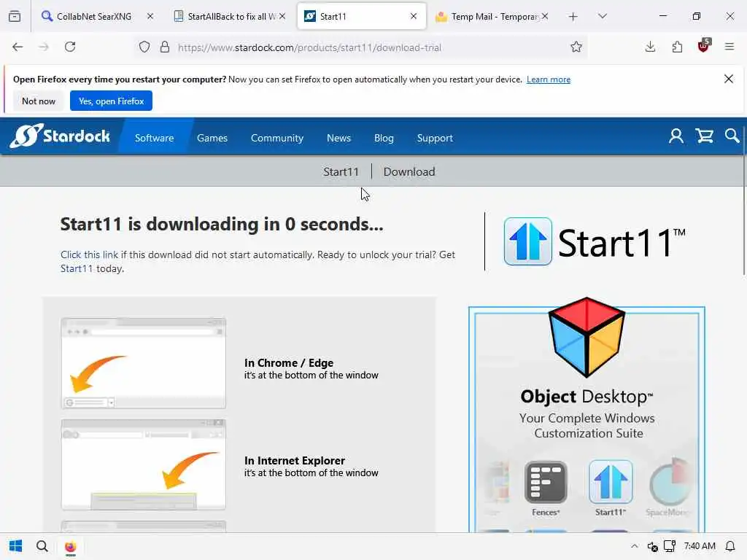Close the Start11 tab

click(x=414, y=16)
